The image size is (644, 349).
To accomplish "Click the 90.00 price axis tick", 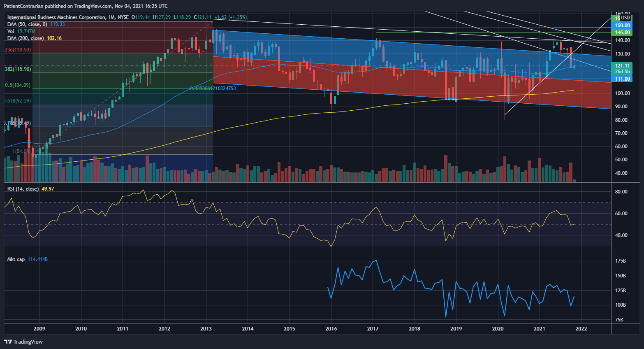I will (x=621, y=107).
